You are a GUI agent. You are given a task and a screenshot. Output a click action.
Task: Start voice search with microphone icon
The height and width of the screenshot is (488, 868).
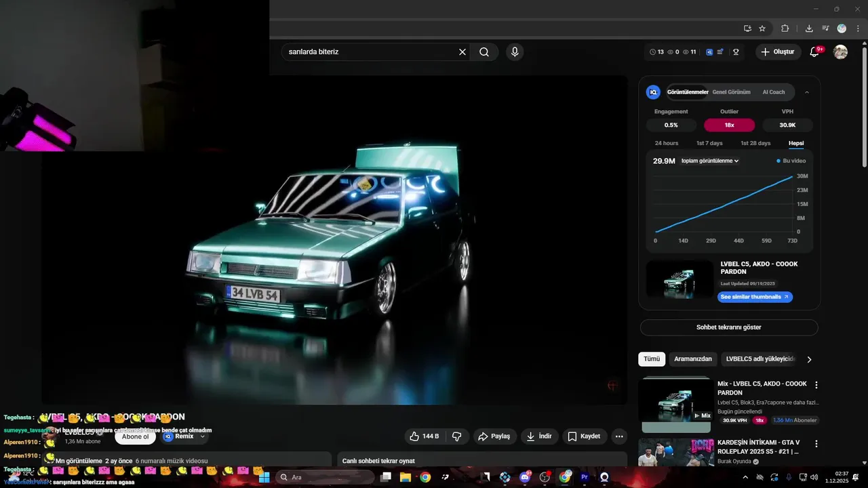point(515,52)
